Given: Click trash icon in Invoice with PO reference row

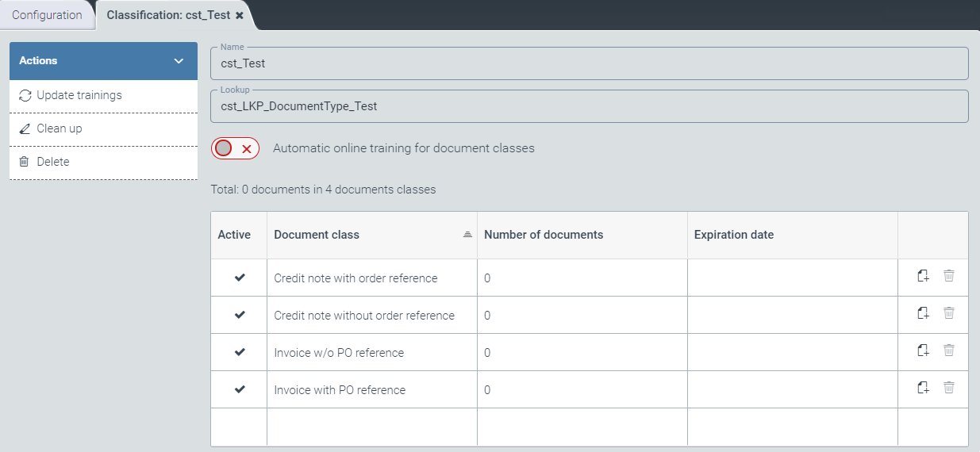Looking at the screenshot, I should (x=948, y=388).
